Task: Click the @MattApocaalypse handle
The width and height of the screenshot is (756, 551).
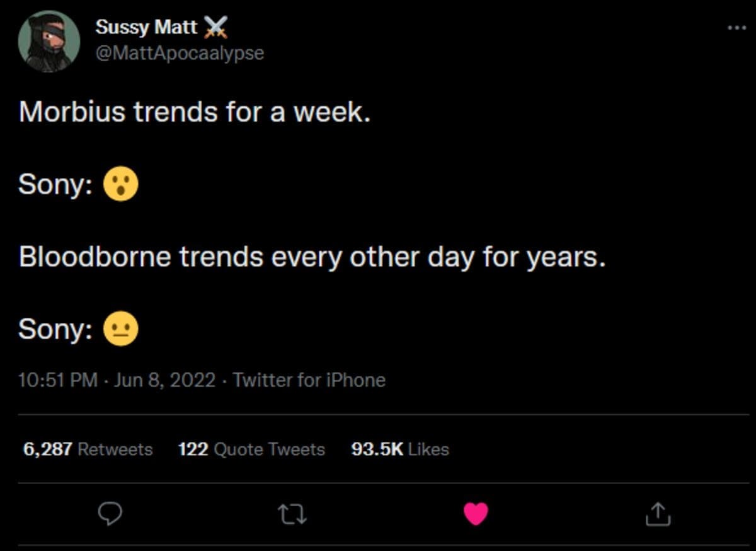Action: coord(180,53)
